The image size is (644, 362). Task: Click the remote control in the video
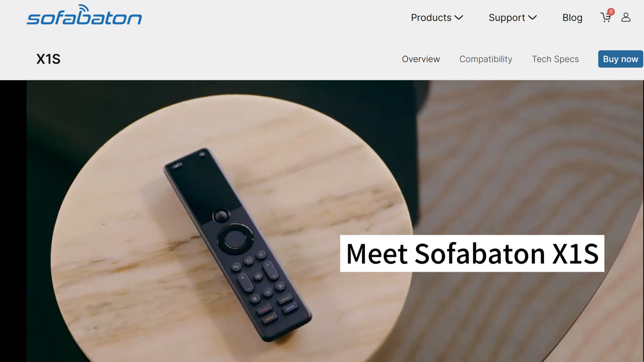pos(237,245)
